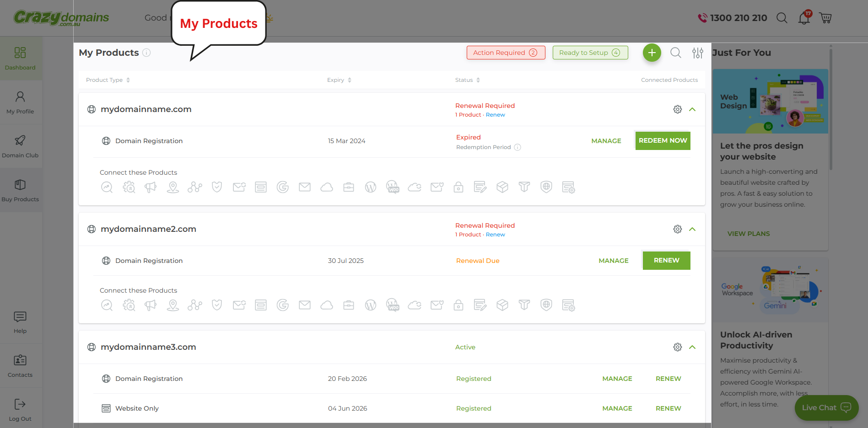The width and height of the screenshot is (868, 428).
Task: Connect Traffic analytics icon under mydomainname.com
Action: pyautogui.click(x=107, y=187)
